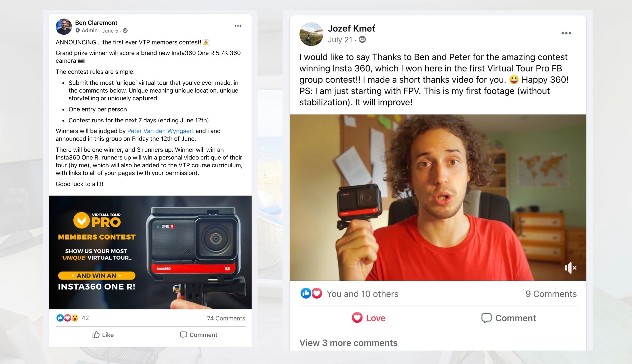The width and height of the screenshot is (632, 364).
Task: Click Ben Claremont's profile picture
Action: point(64,27)
